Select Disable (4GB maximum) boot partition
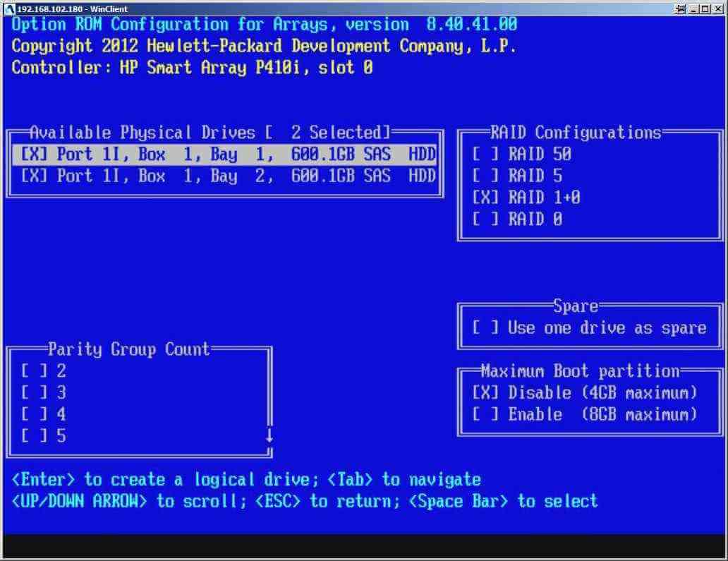Screen dimensions: 728x561 tap(585, 393)
